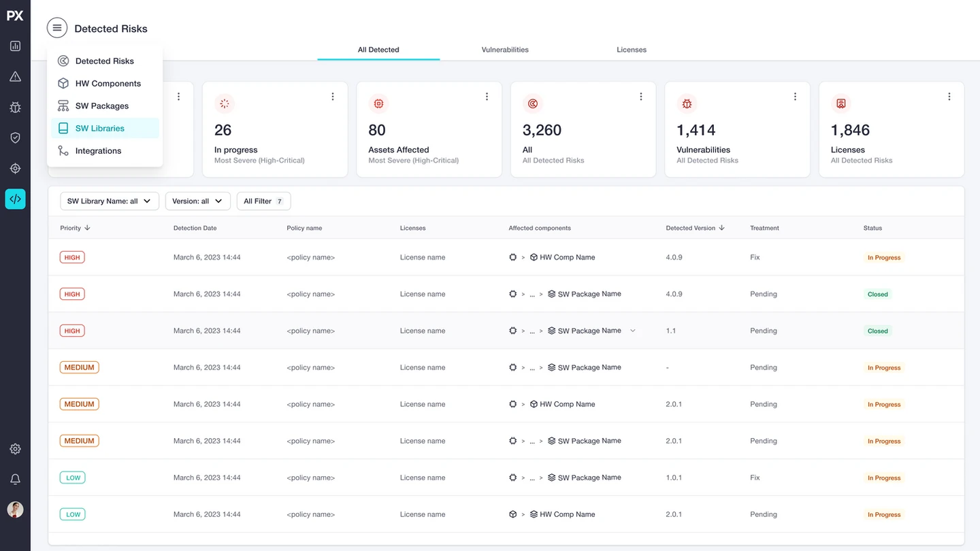Open the shield checkmark sidebar icon

(15, 137)
